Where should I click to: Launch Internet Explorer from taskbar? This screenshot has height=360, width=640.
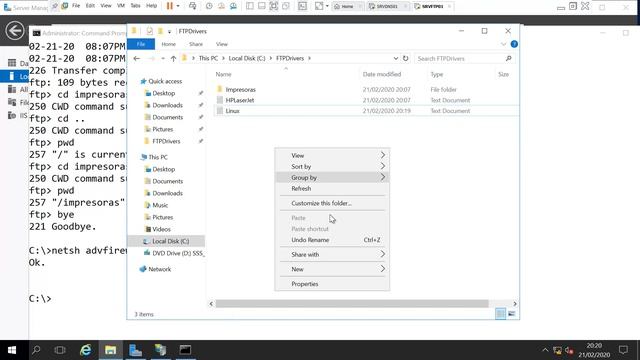pos(85,350)
